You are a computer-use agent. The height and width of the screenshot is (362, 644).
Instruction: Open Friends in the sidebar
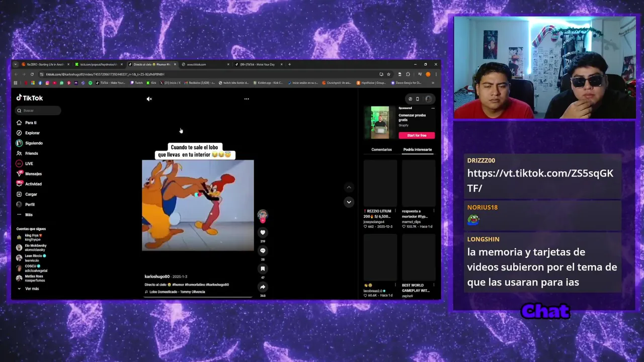tap(27, 153)
